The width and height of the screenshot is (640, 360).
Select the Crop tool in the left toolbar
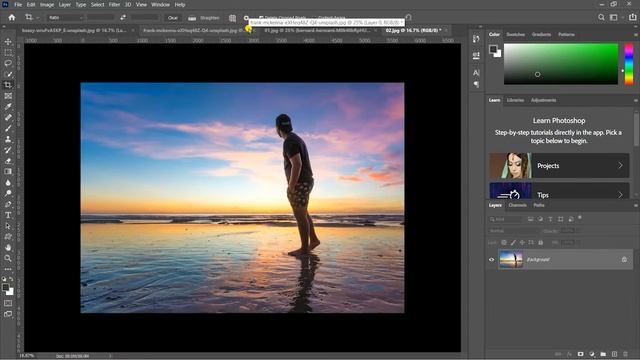point(8,85)
